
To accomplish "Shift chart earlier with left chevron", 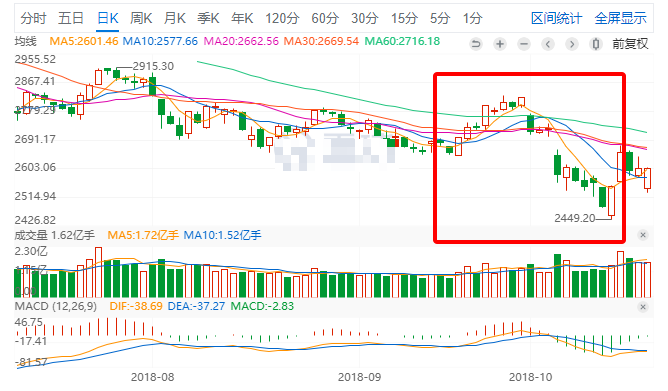I will tap(548, 44).
